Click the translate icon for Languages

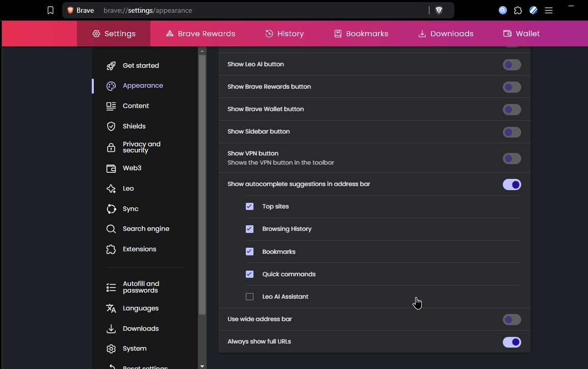click(x=111, y=308)
